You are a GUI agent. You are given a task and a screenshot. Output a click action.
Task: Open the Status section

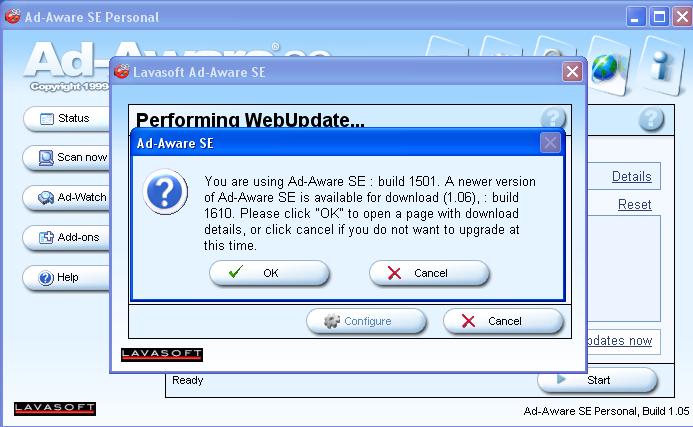pos(66,118)
